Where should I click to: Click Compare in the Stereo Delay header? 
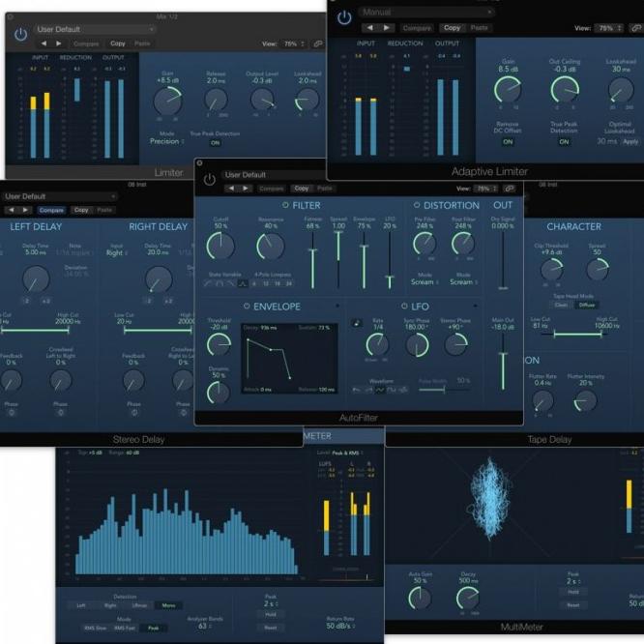click(x=51, y=210)
